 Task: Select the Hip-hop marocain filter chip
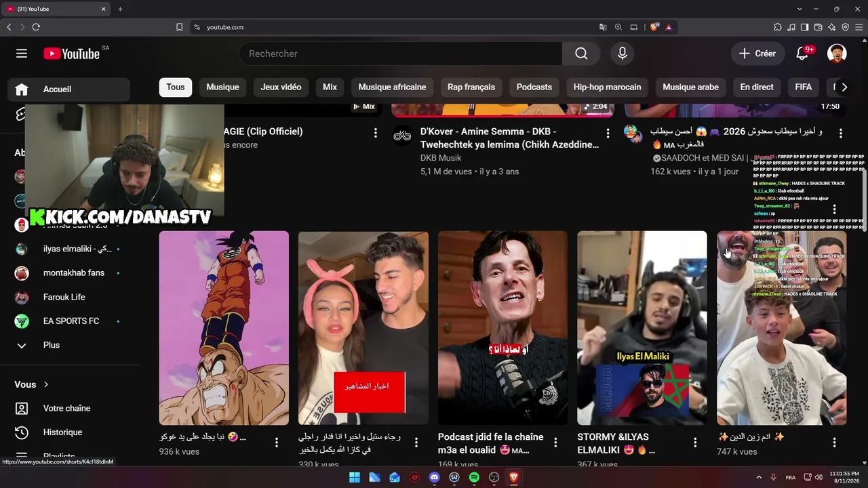click(607, 87)
